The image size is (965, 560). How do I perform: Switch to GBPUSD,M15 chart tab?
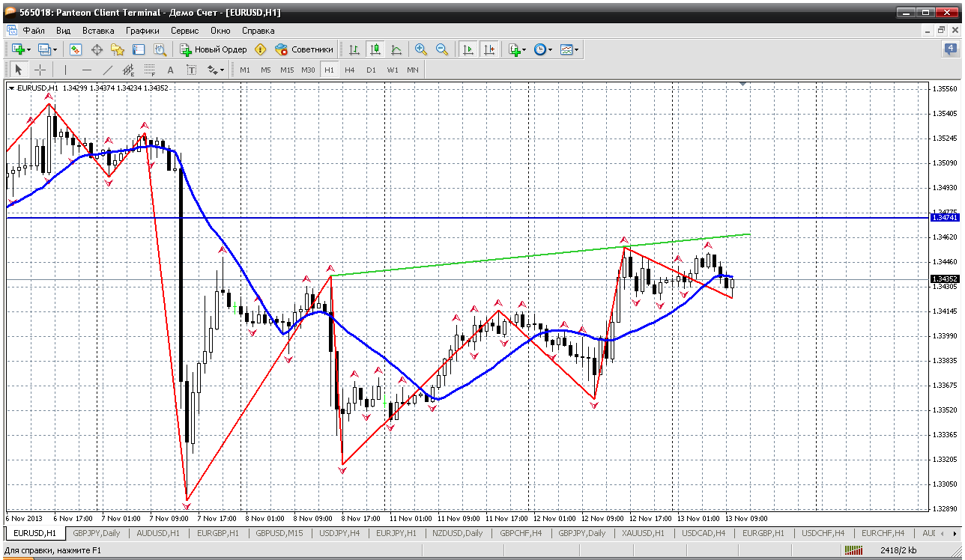point(279,533)
